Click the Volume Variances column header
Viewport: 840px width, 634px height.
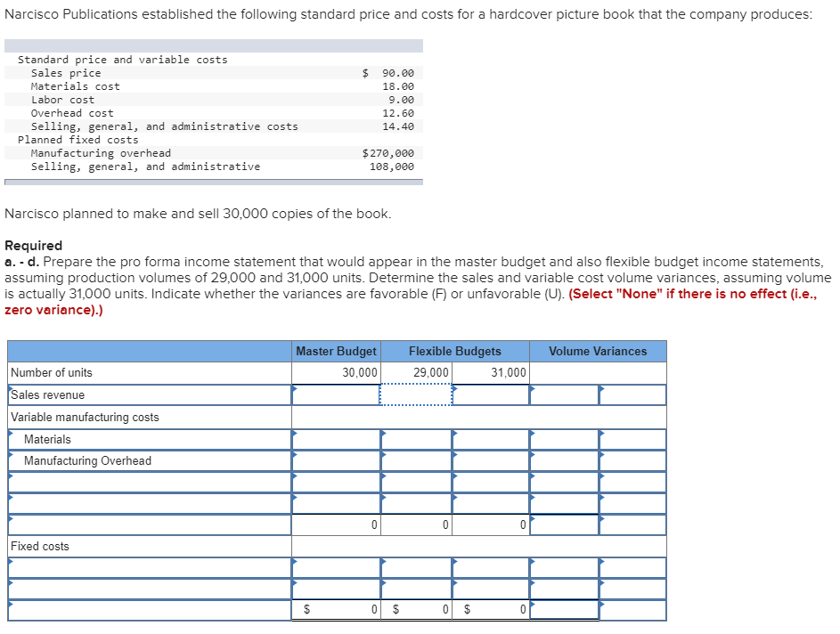598,351
